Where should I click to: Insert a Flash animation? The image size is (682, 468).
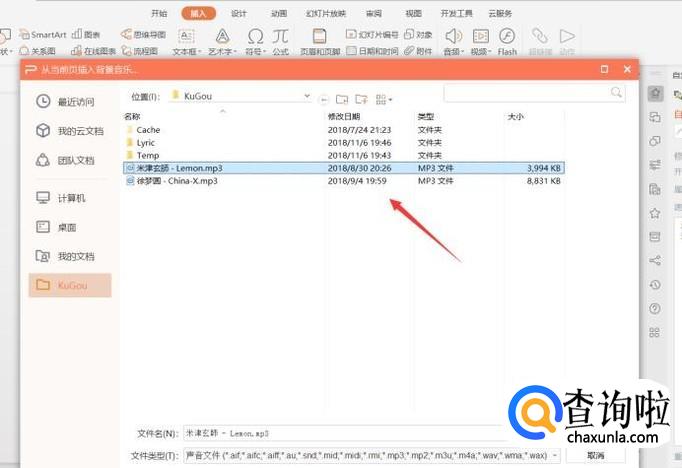coord(507,42)
